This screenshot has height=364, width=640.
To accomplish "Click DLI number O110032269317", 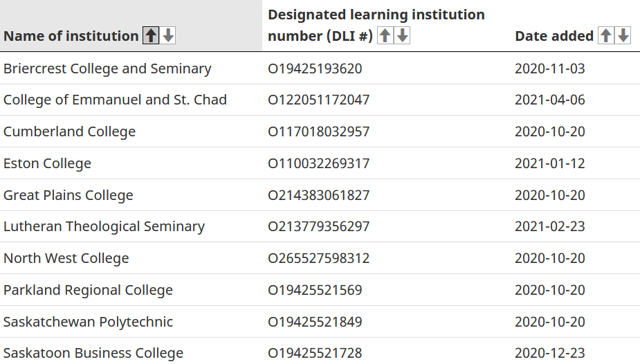I will (x=318, y=163).
